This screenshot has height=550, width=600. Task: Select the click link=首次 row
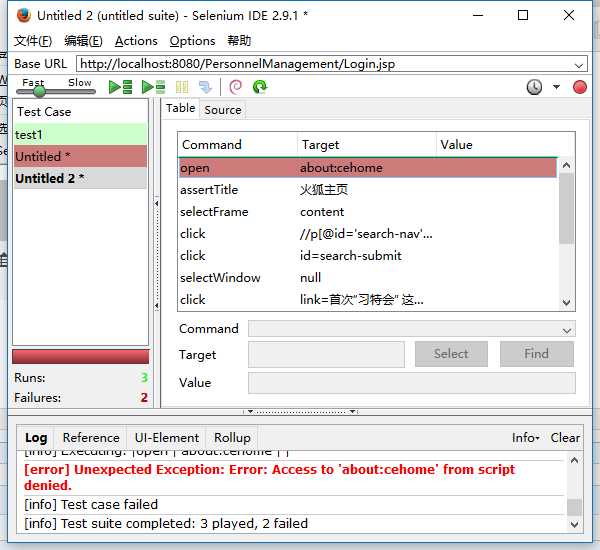pos(368,299)
